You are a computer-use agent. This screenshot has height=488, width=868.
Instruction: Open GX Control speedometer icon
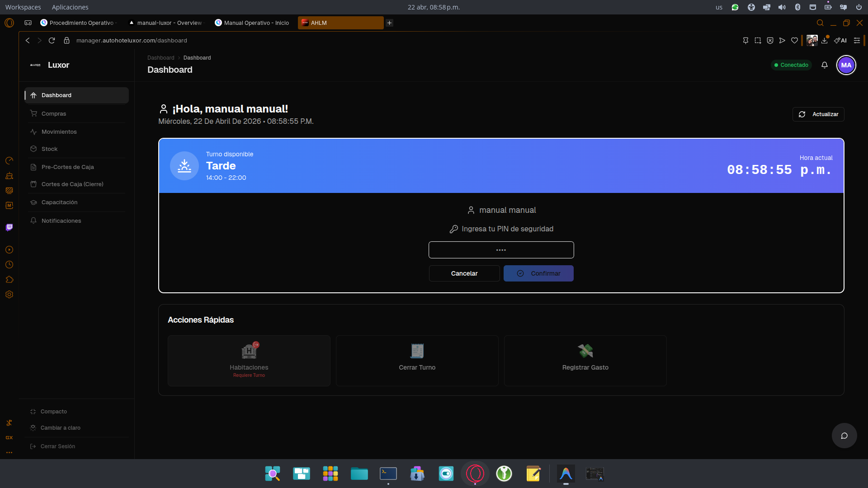tap(9, 160)
